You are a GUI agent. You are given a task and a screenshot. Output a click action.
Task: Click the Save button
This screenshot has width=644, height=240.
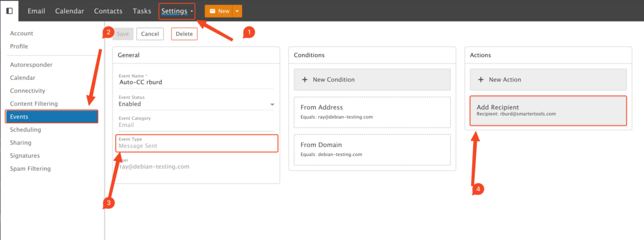point(123,34)
